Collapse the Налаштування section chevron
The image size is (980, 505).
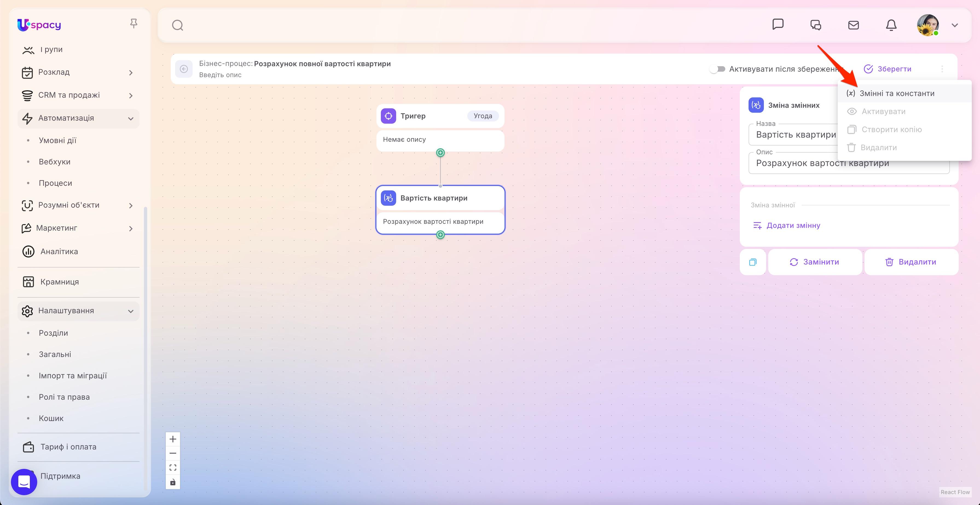(x=131, y=311)
